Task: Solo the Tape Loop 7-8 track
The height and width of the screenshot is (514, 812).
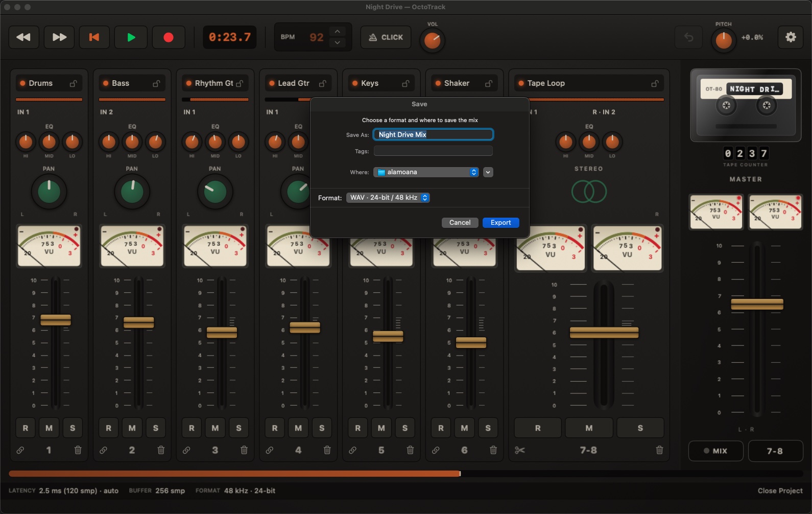Action: click(640, 428)
